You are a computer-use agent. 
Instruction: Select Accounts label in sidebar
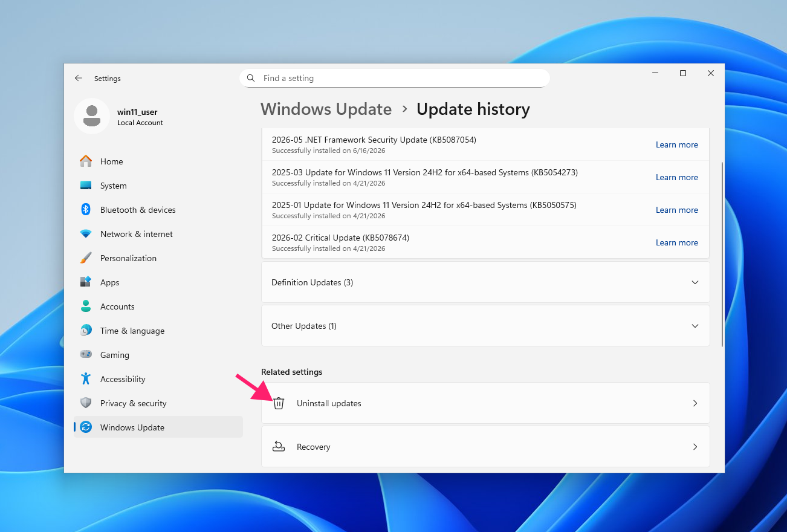tap(117, 307)
